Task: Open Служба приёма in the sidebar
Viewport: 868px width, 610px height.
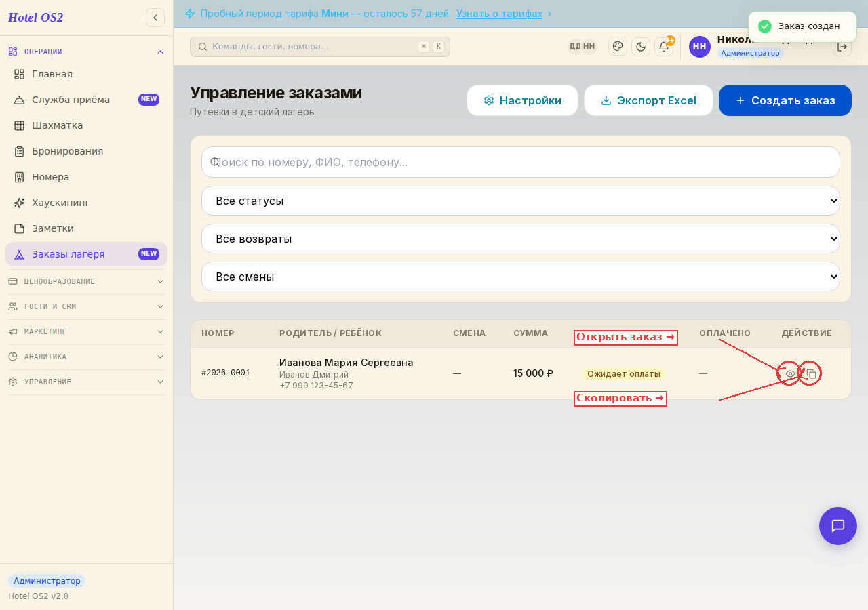Action: (86, 100)
